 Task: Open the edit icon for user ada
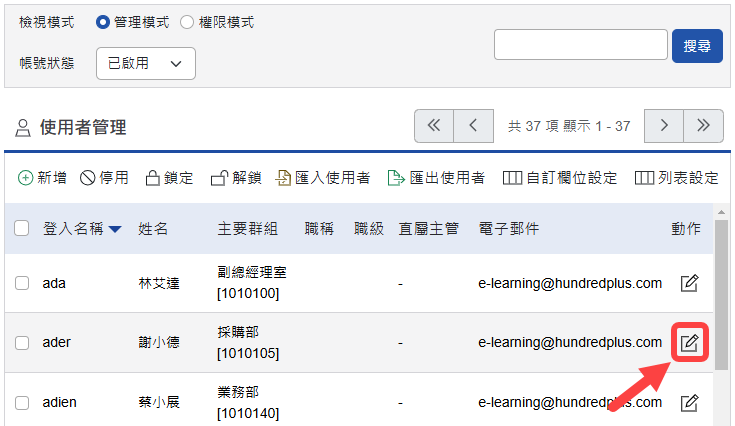click(689, 283)
